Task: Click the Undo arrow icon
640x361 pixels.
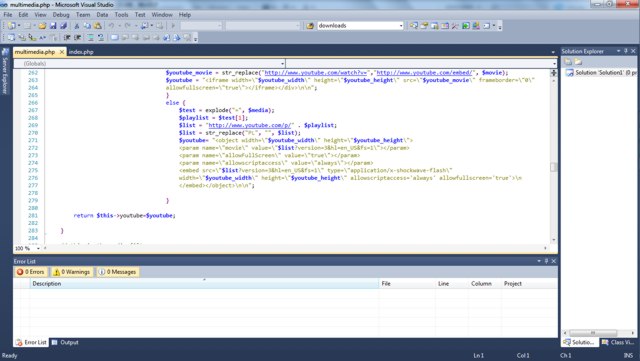Action: click(111, 26)
